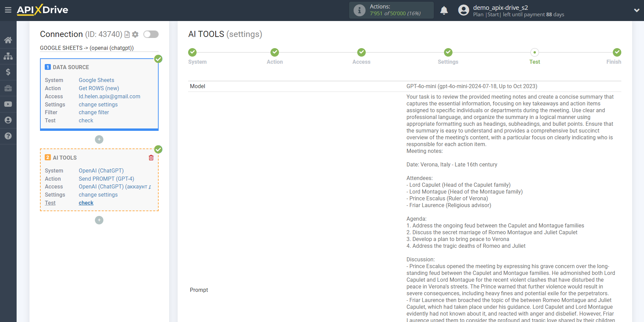Click the demo_apix-drive_s2 username
644x322 pixels.
500,7
